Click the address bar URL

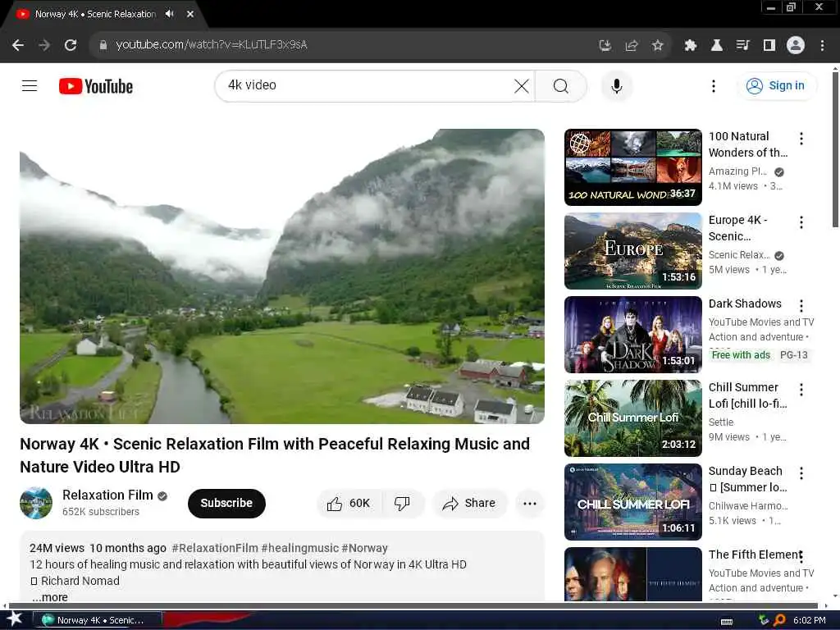click(x=212, y=44)
